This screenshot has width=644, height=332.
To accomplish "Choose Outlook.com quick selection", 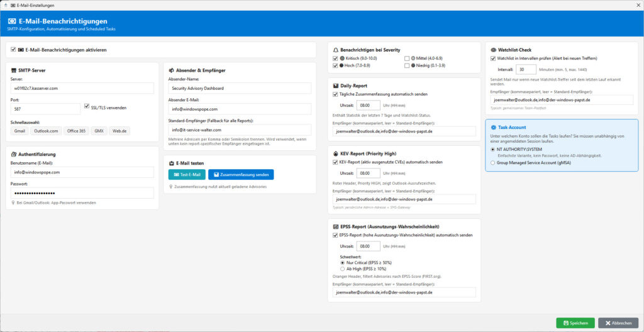I will pos(46,131).
